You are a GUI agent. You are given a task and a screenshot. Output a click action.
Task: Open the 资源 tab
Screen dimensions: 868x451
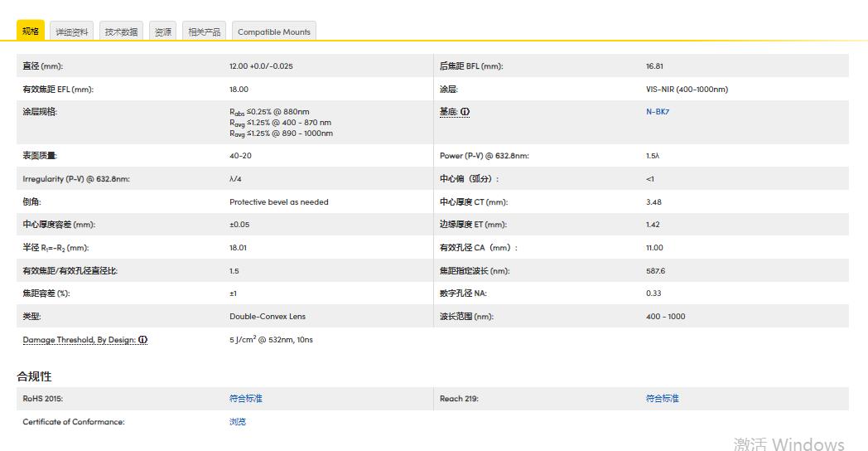click(162, 32)
